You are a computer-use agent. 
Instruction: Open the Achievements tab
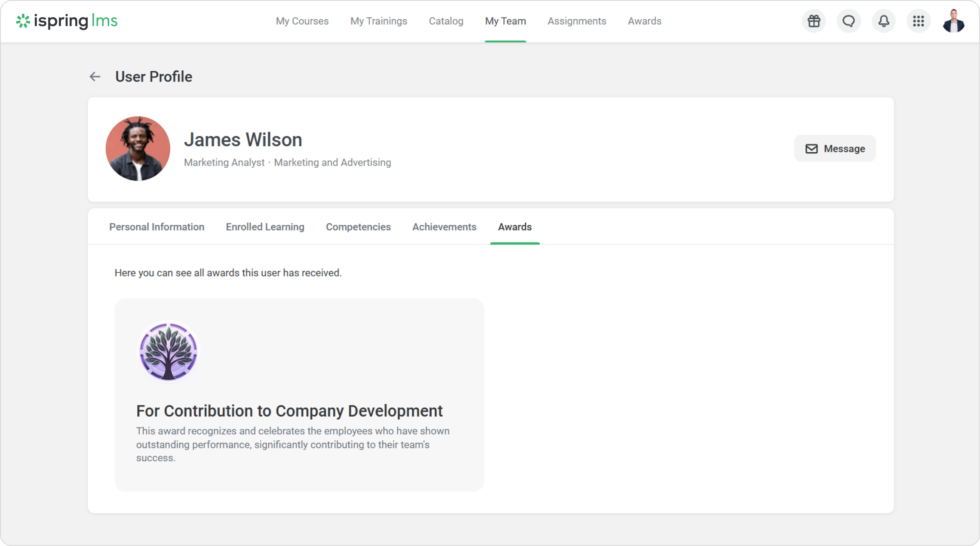pyautogui.click(x=444, y=227)
